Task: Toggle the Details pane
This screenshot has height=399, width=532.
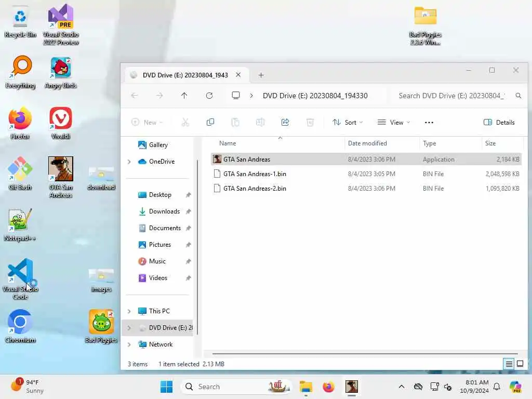Action: click(x=499, y=123)
